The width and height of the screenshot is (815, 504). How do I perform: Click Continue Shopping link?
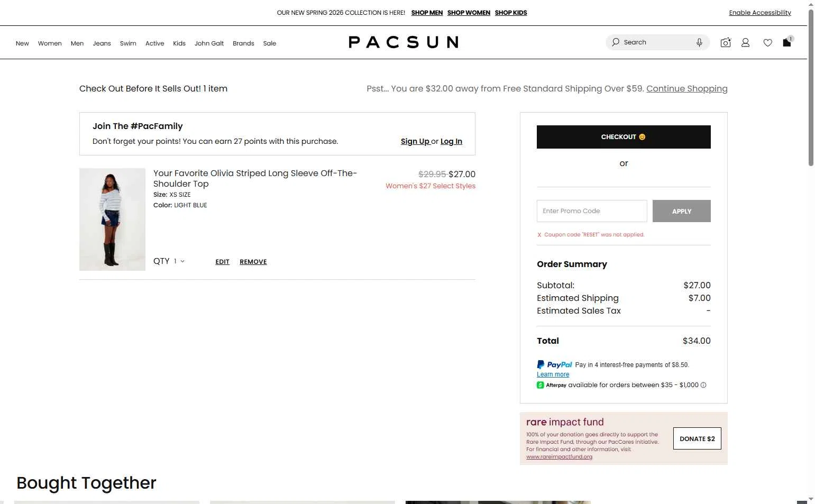(687, 89)
